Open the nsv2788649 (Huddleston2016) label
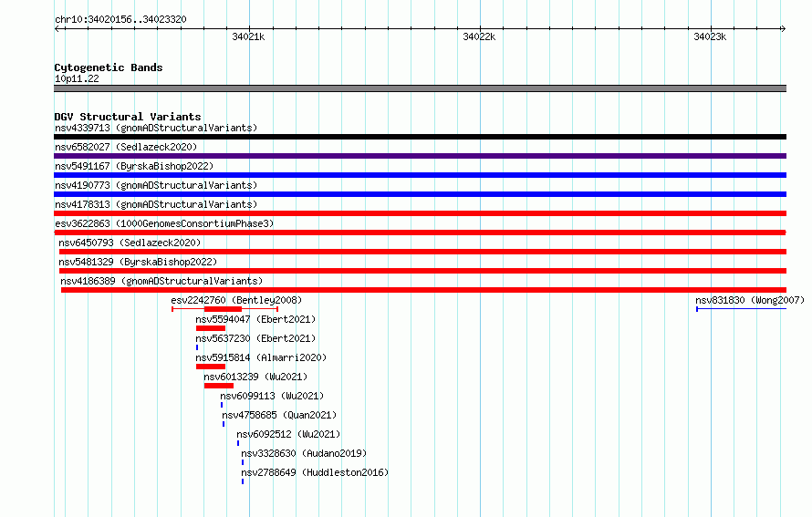 [x=315, y=472]
